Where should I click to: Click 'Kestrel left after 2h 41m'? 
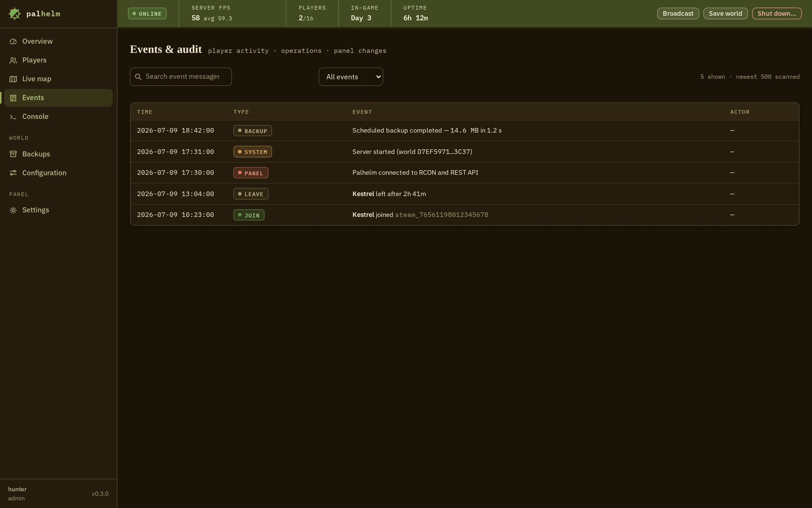[389, 194]
